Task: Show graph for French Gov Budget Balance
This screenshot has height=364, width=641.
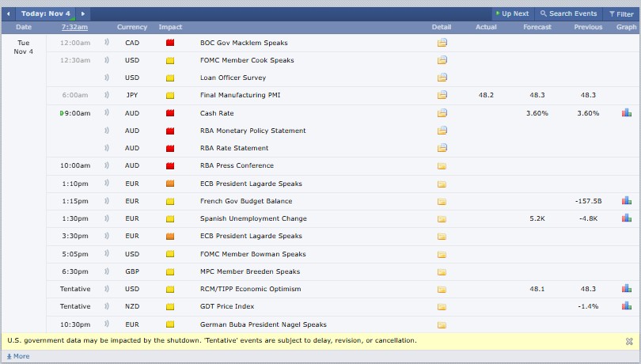Action: (x=626, y=201)
